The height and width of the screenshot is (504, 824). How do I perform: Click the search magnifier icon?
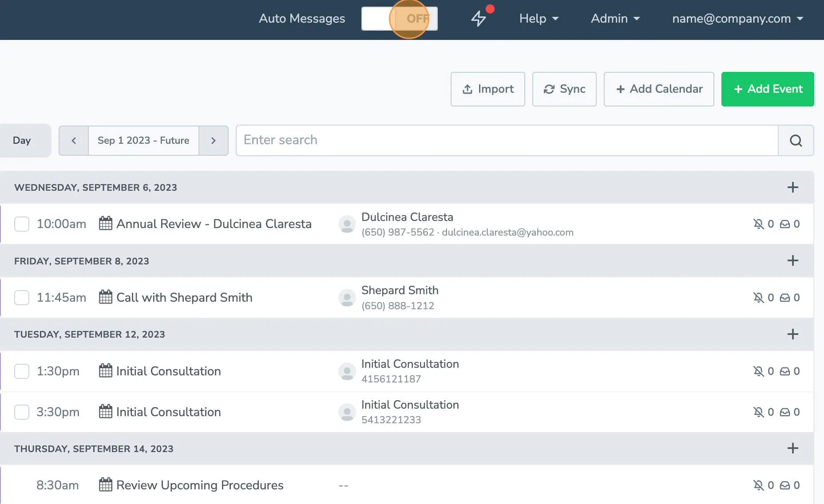tap(796, 140)
